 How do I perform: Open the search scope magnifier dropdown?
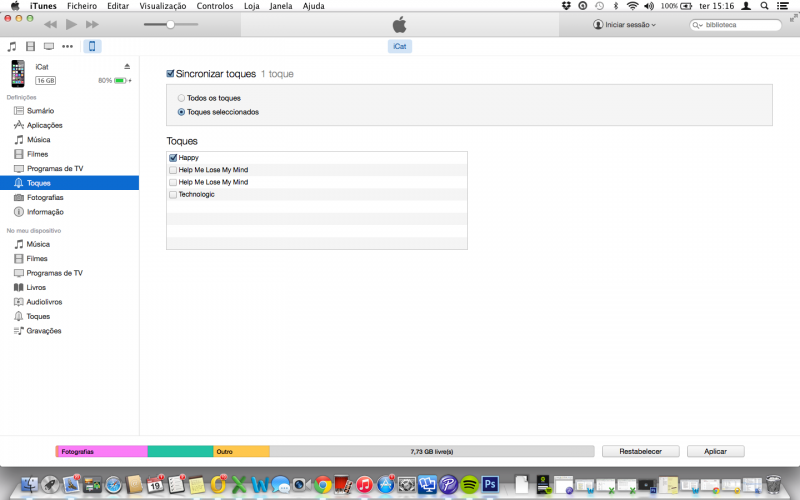point(697,25)
